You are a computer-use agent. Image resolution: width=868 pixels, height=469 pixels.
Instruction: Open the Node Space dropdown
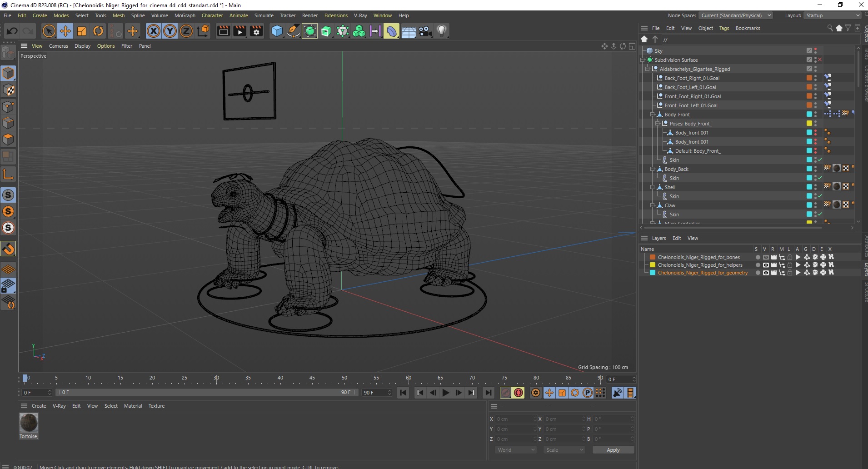[736, 15]
